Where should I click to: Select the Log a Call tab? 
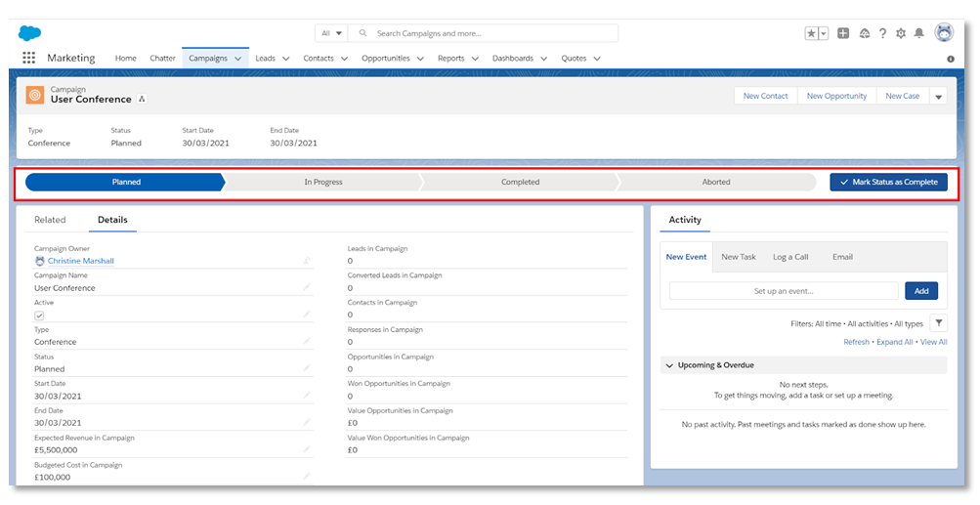click(x=790, y=257)
